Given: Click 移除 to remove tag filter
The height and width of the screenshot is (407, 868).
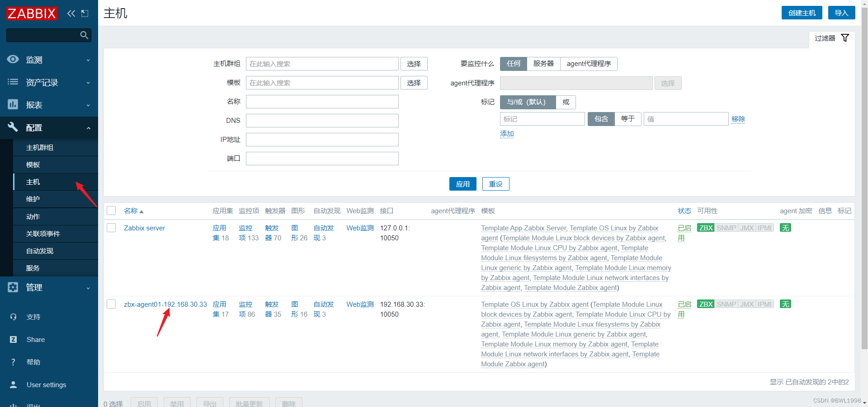Looking at the screenshot, I should point(738,119).
